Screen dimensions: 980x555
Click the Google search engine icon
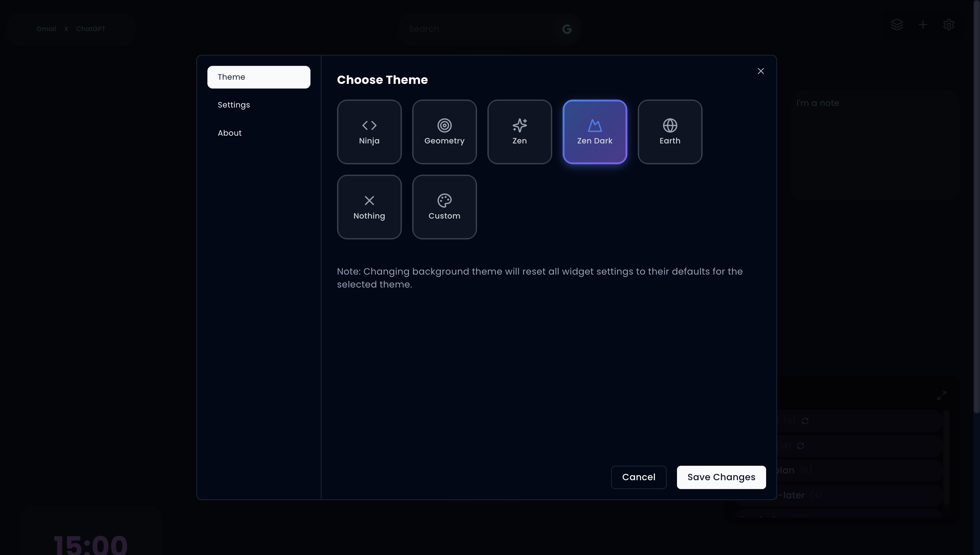(566, 29)
